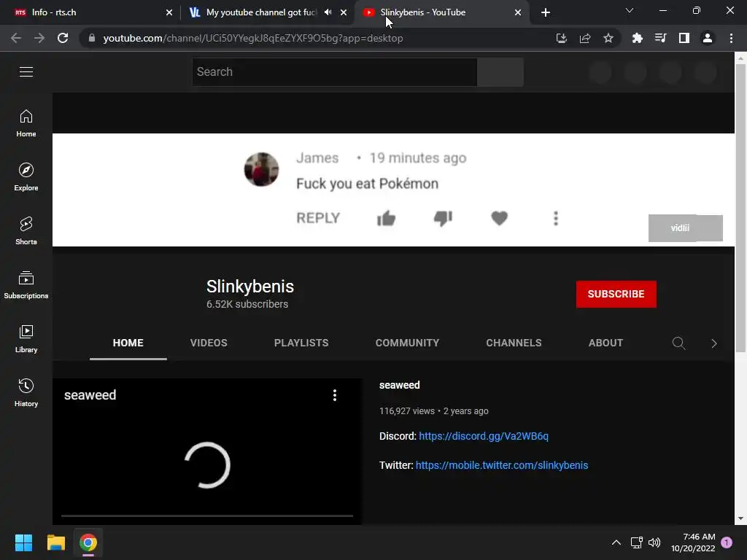Click REPLY under James's comment
Viewport: 747px width, 560px height.
point(318,218)
